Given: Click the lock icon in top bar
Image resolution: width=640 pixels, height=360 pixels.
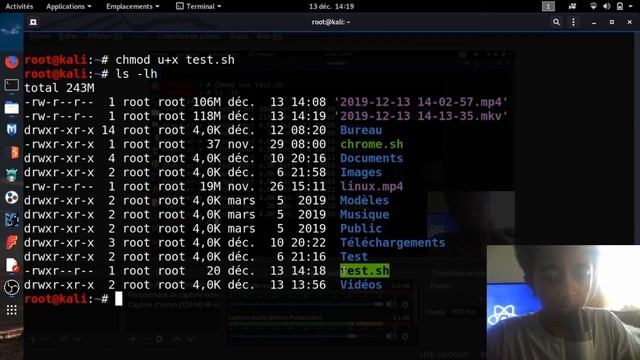Looking at the screenshot, I should (x=620, y=6).
